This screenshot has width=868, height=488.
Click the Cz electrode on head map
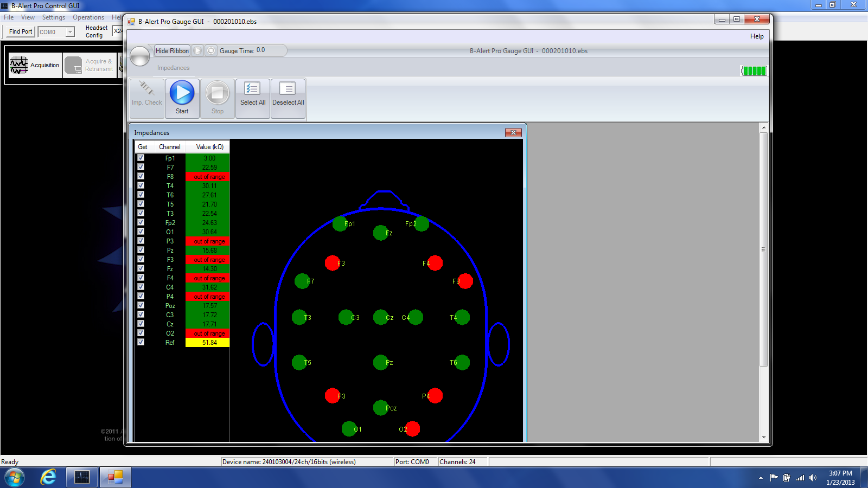381,317
